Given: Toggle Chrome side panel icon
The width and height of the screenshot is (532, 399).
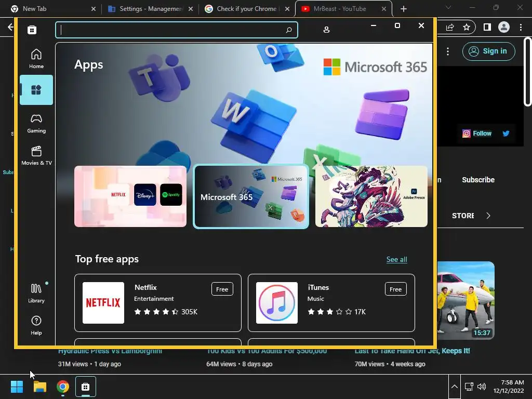Looking at the screenshot, I should [487, 27].
